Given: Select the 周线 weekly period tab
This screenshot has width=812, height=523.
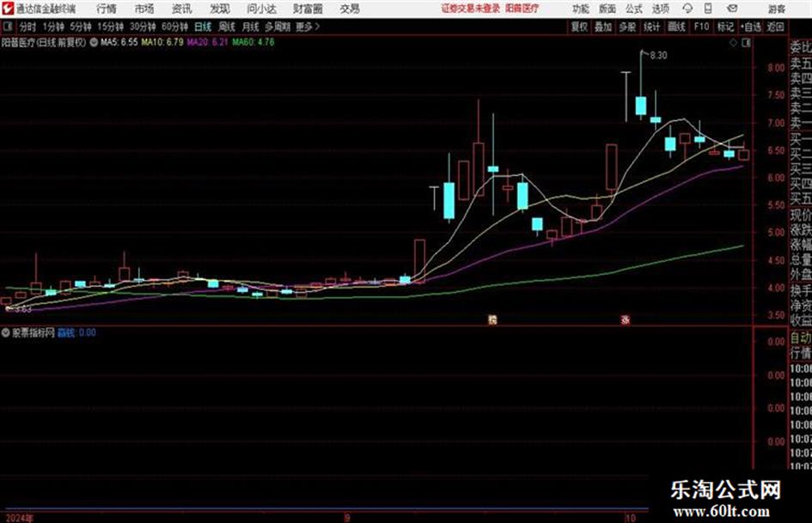Looking at the screenshot, I should click(x=227, y=27).
